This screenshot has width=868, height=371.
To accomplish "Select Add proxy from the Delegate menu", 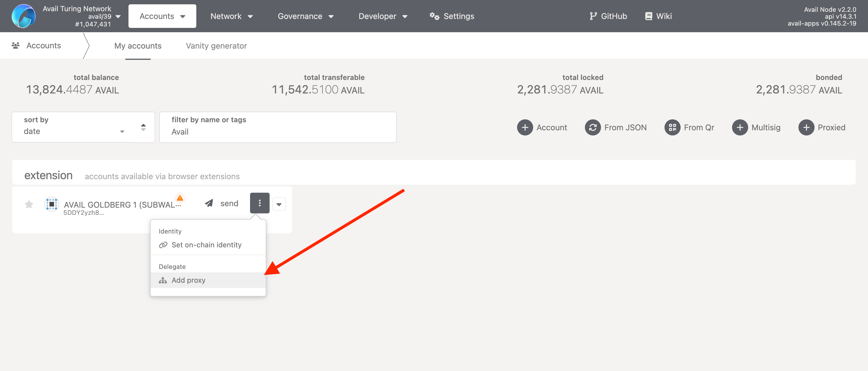I will [x=188, y=280].
